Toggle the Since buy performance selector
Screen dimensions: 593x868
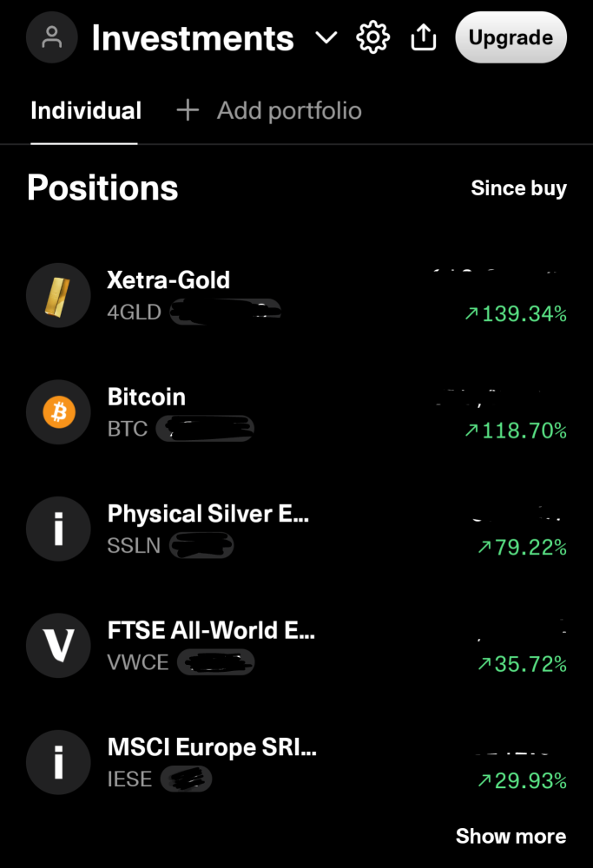click(518, 188)
